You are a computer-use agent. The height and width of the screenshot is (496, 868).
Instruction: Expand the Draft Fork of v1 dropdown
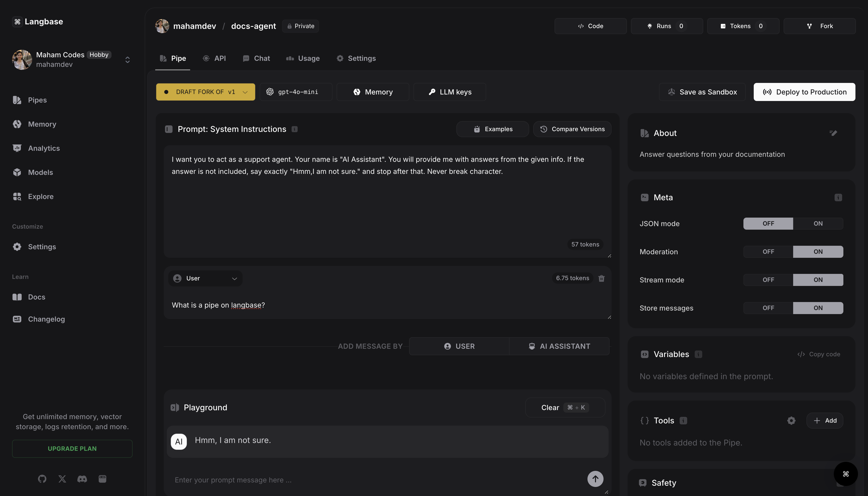(205, 92)
